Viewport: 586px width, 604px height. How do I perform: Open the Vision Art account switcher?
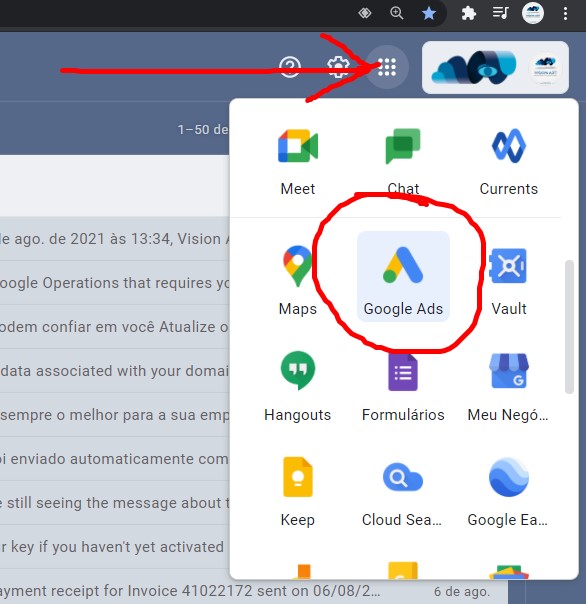(495, 67)
